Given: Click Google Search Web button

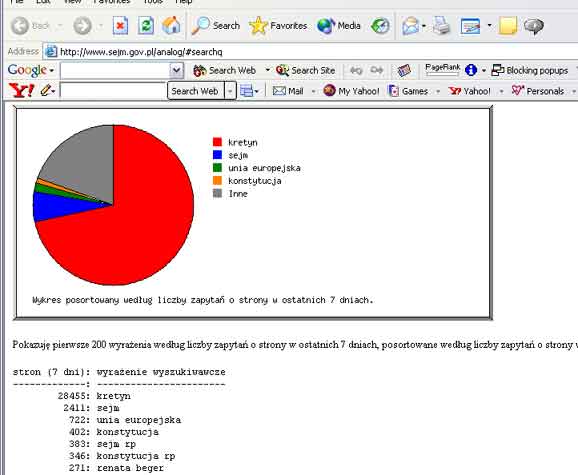Looking at the screenshot, I should coord(225,70).
